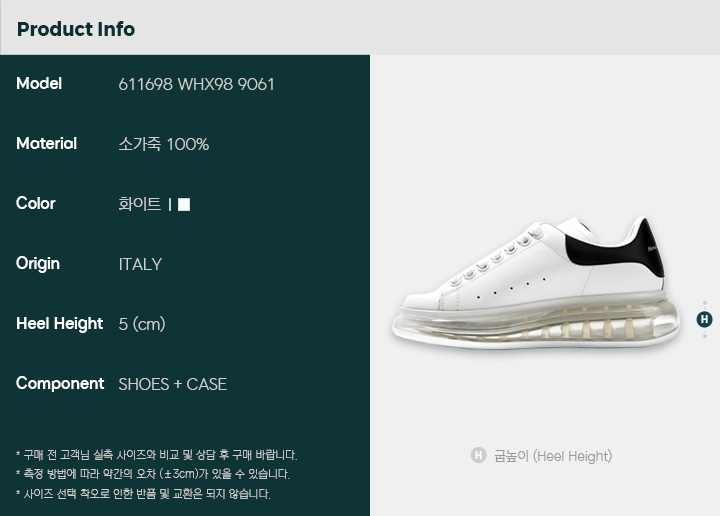Click the ITALY origin value

[140, 264]
